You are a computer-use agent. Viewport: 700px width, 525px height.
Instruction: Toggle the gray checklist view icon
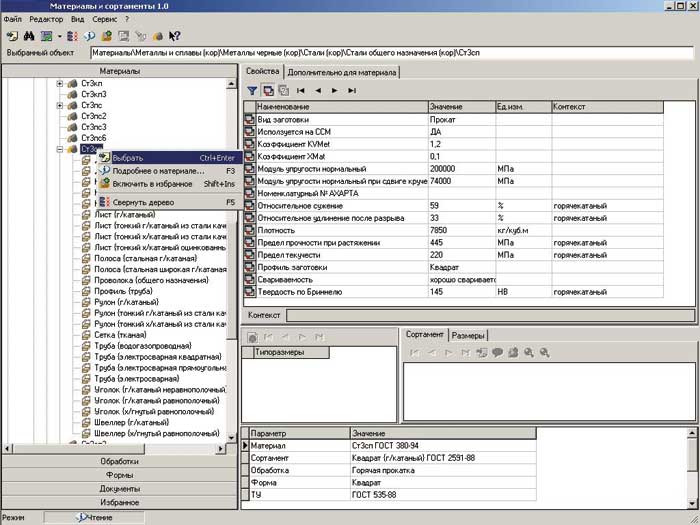283,91
